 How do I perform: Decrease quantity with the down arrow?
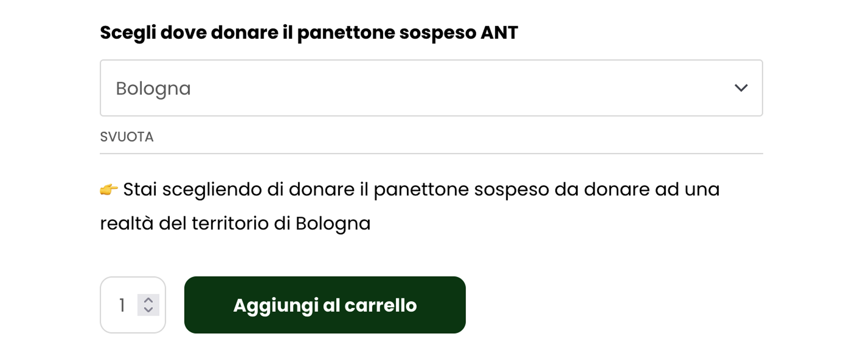click(148, 310)
